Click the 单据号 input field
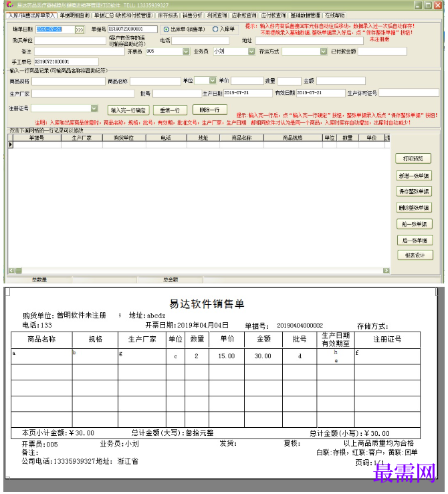The width and height of the screenshot is (448, 494). coord(132,29)
